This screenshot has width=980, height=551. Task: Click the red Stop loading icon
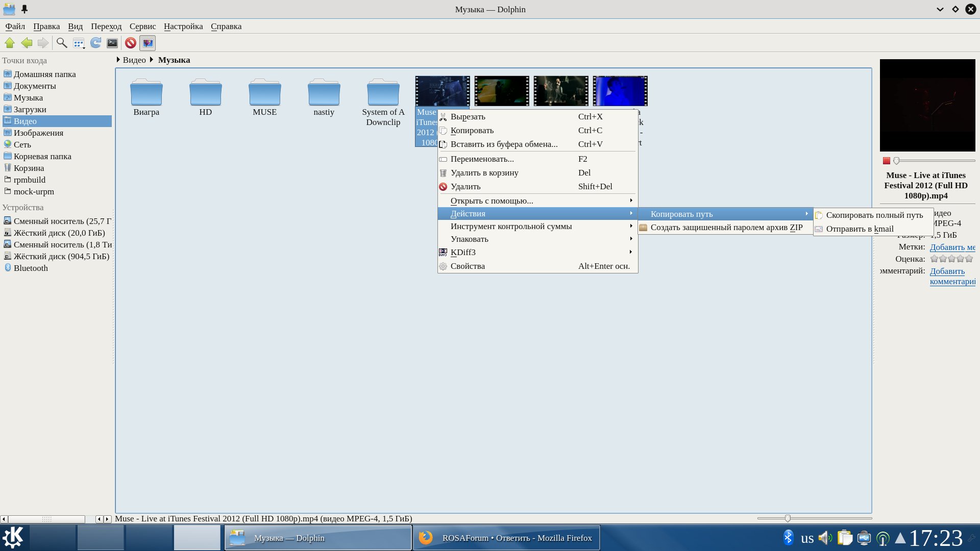coord(131,43)
